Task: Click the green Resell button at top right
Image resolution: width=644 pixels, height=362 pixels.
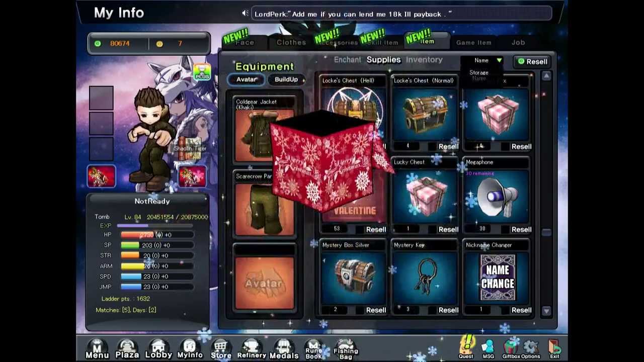Action: (x=533, y=61)
